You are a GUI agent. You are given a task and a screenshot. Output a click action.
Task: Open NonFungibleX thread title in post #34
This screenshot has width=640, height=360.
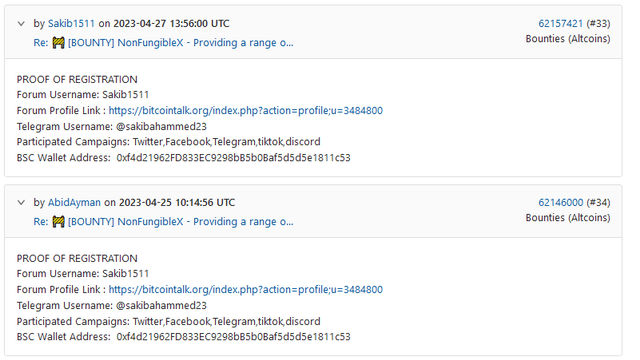pyautogui.click(x=180, y=222)
